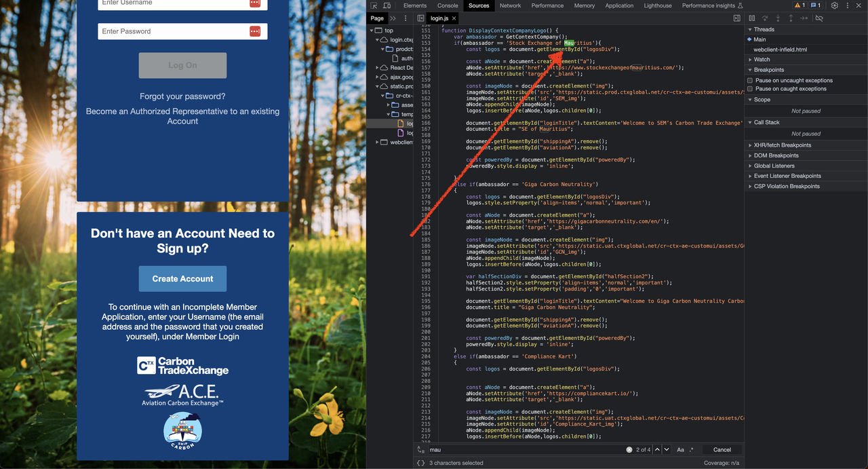The width and height of the screenshot is (868, 469).
Task: Open DevTools settings gear
Action: pyautogui.click(x=834, y=5)
